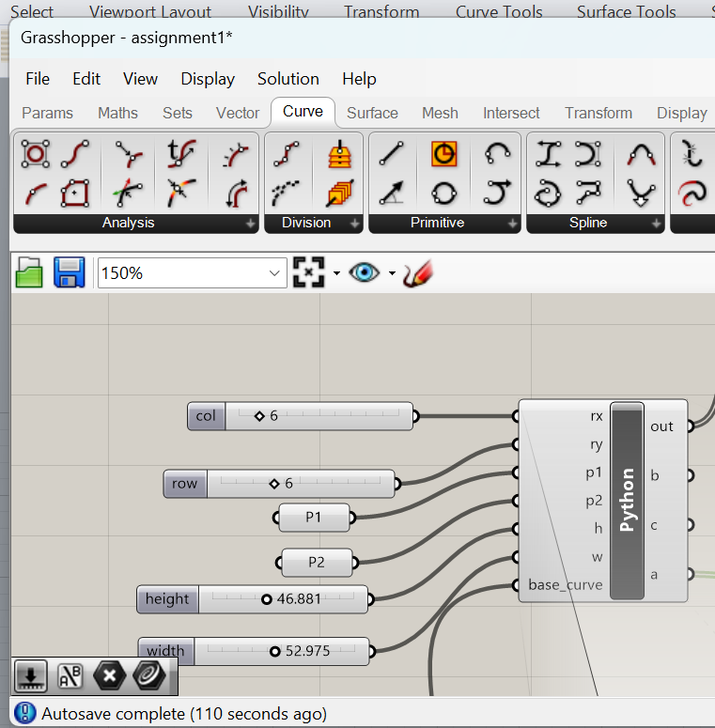The height and width of the screenshot is (728, 715).
Task: Switch to the Maths tab
Action: click(118, 113)
